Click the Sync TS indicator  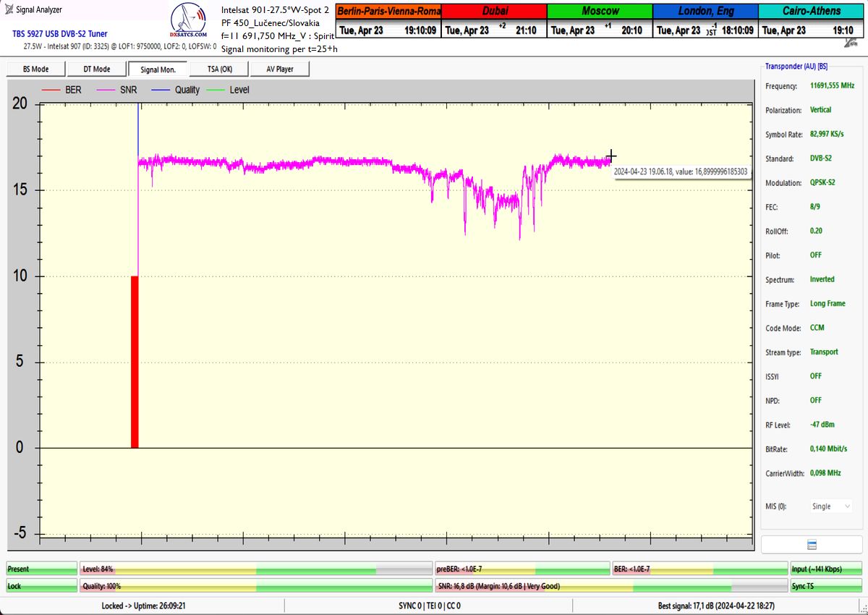(x=825, y=586)
